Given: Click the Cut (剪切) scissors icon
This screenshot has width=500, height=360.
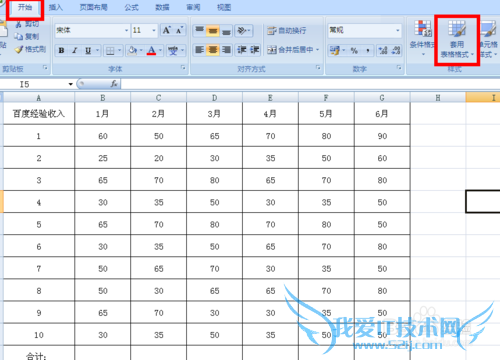Looking at the screenshot, I should [x=19, y=24].
